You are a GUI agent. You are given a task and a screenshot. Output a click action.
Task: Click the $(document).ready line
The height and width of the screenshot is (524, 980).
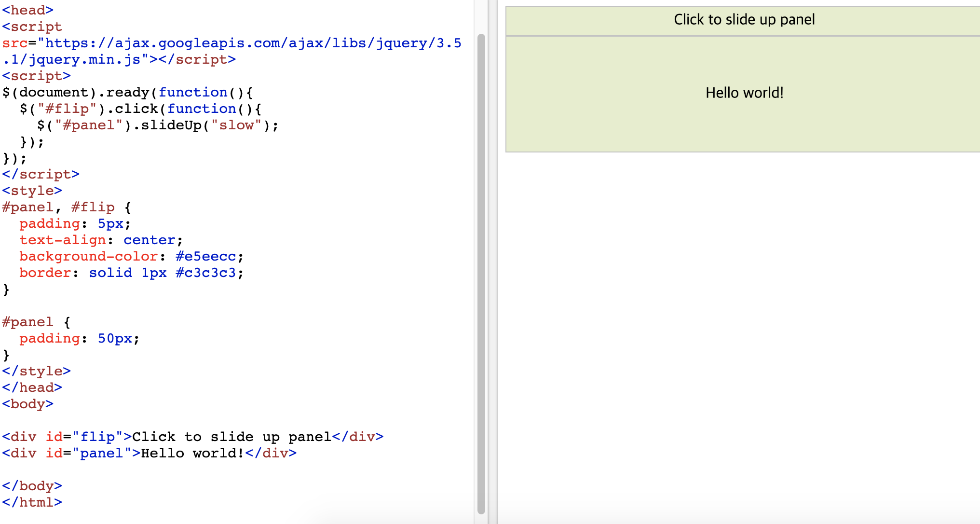click(127, 93)
